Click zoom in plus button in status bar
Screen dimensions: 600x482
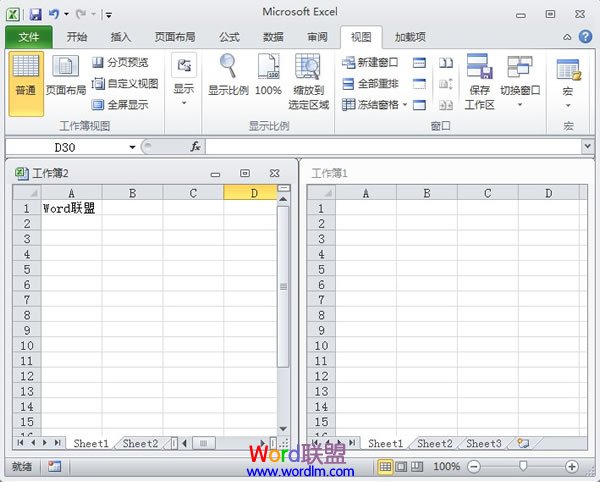[572, 467]
